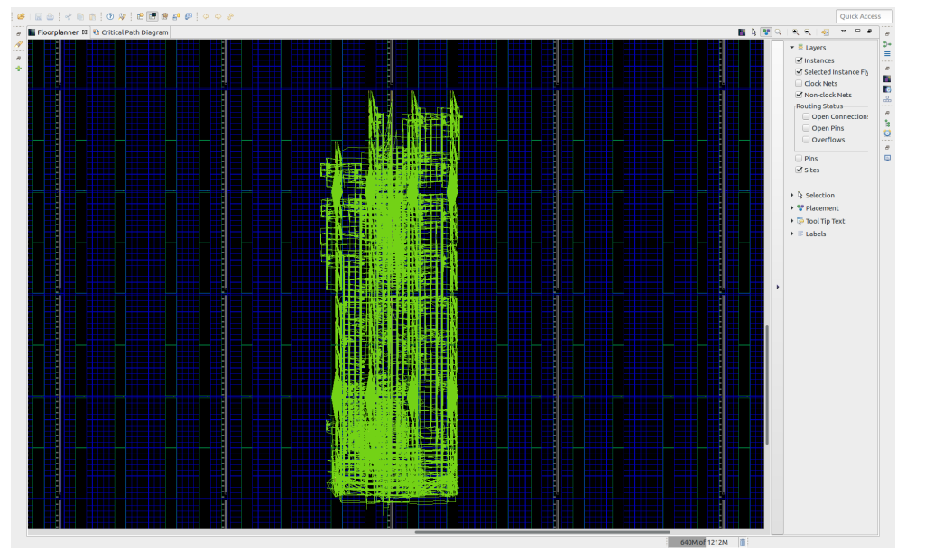The height and width of the screenshot is (560, 934).
Task: Uncheck the Instances layer checkbox
Action: click(800, 60)
